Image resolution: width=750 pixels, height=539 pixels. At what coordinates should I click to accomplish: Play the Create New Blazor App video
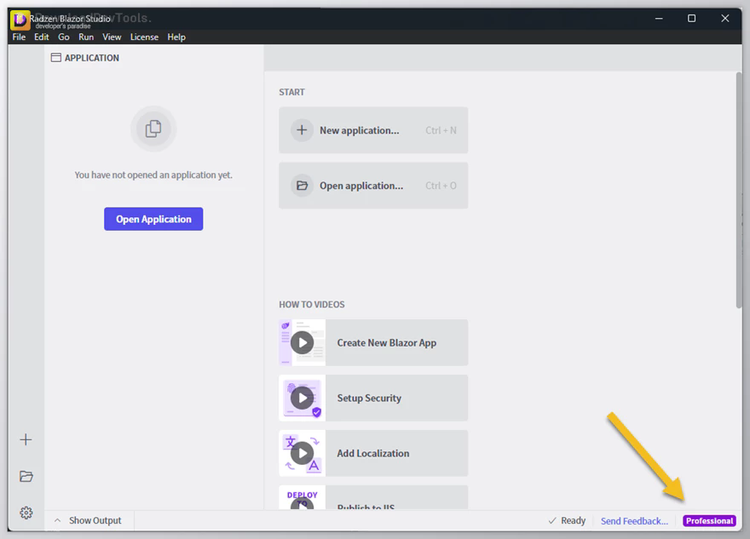(x=302, y=343)
